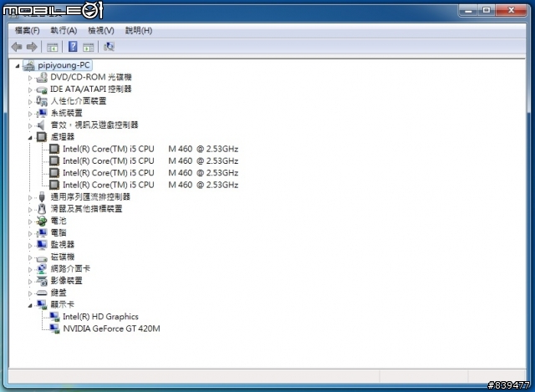
Task: Close the Device Manager window
Action: [511, 10]
